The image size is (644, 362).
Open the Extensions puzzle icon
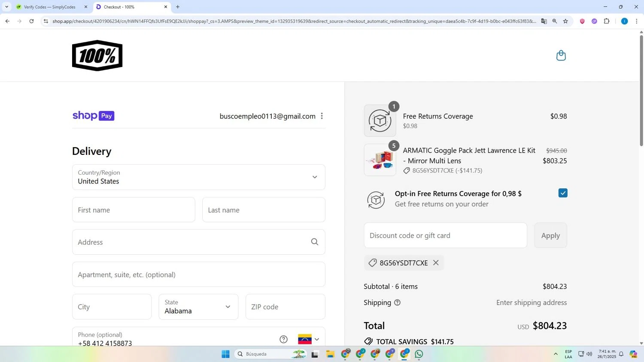tap(607, 21)
